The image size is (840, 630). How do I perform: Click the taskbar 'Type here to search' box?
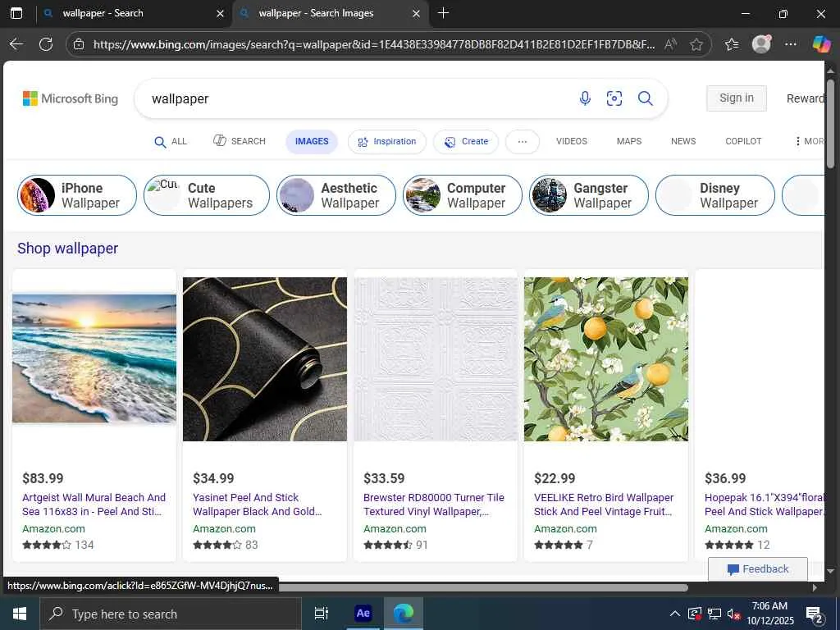point(171,614)
